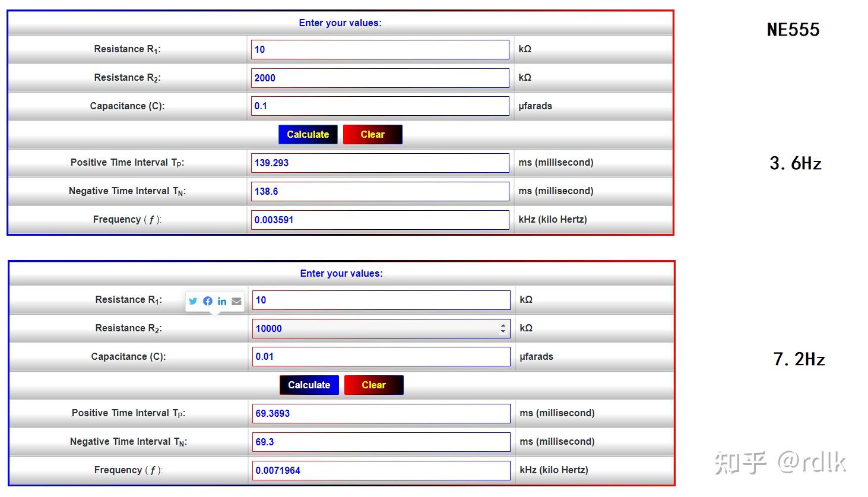Share via LinkedIn icon in popup
868x497 pixels.
[x=222, y=301]
